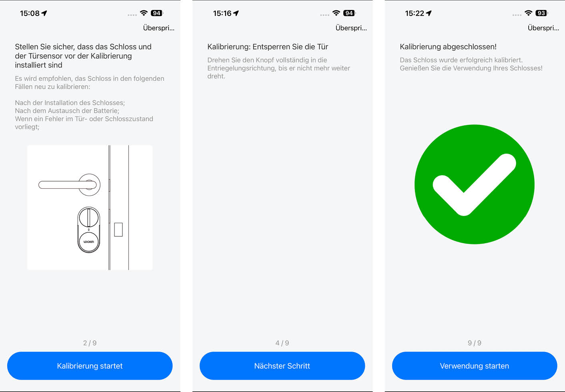The image size is (565, 392).
Task: Tap the location arrow next to 15:22
Action: coord(429,13)
